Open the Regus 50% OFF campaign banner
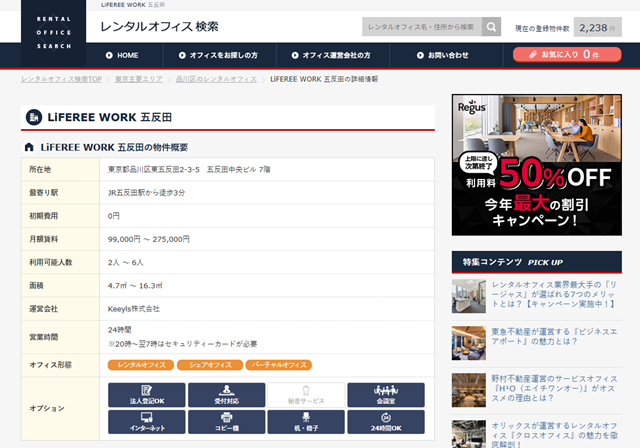Image resolution: width=640 pixels, height=448 pixels. pos(537,170)
